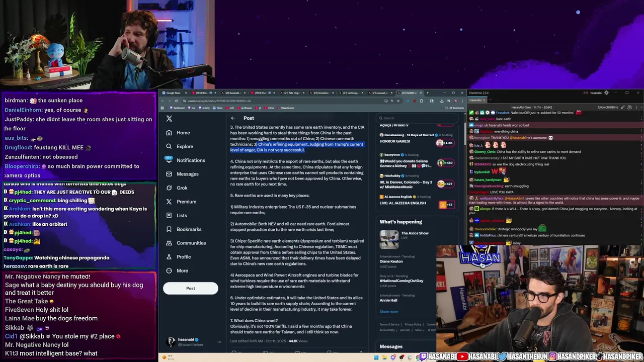Click the hasanabi profile avatar
The width and height of the screenshot is (644, 362).
pyautogui.click(x=171, y=342)
